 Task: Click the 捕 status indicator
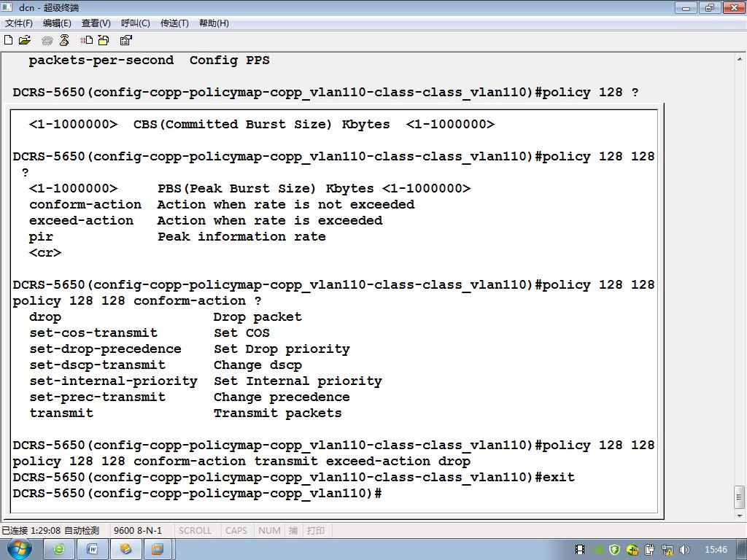click(293, 530)
